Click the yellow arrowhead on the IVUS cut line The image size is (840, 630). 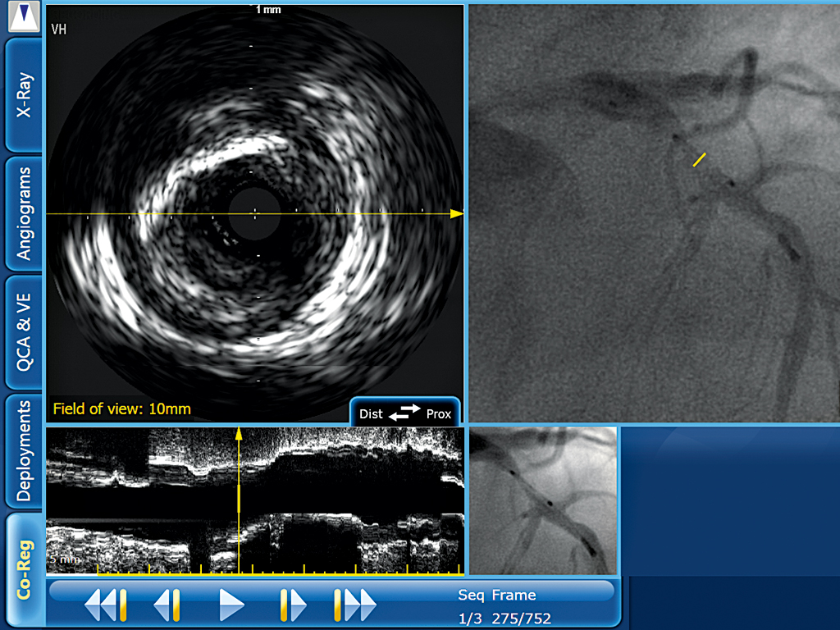(457, 213)
